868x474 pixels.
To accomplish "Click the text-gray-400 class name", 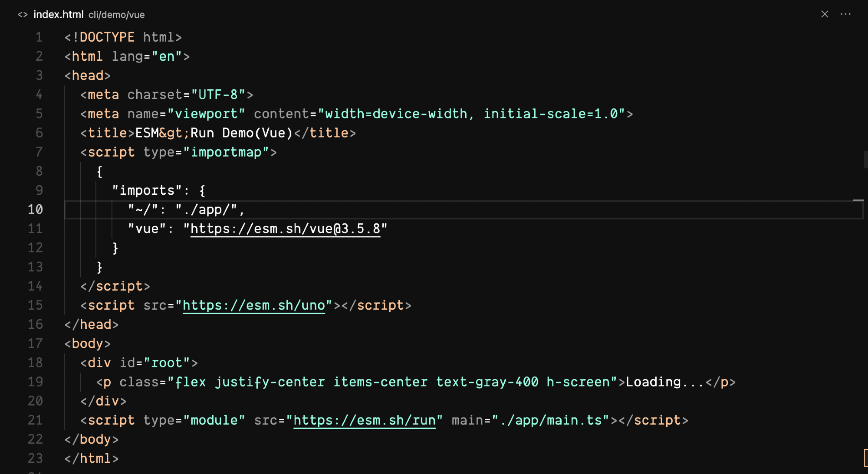I will (x=487, y=382).
